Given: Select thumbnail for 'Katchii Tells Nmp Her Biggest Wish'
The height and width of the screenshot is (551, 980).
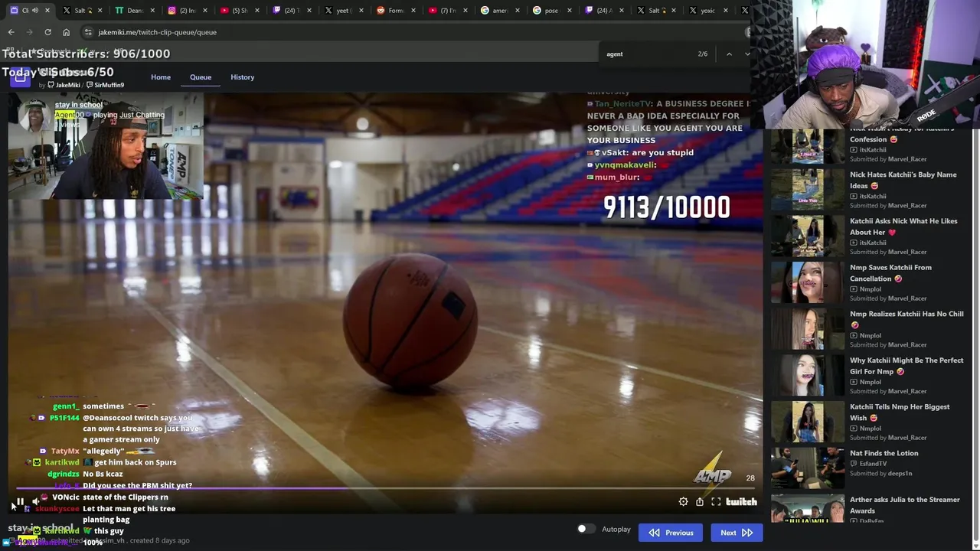Looking at the screenshot, I should (808, 422).
